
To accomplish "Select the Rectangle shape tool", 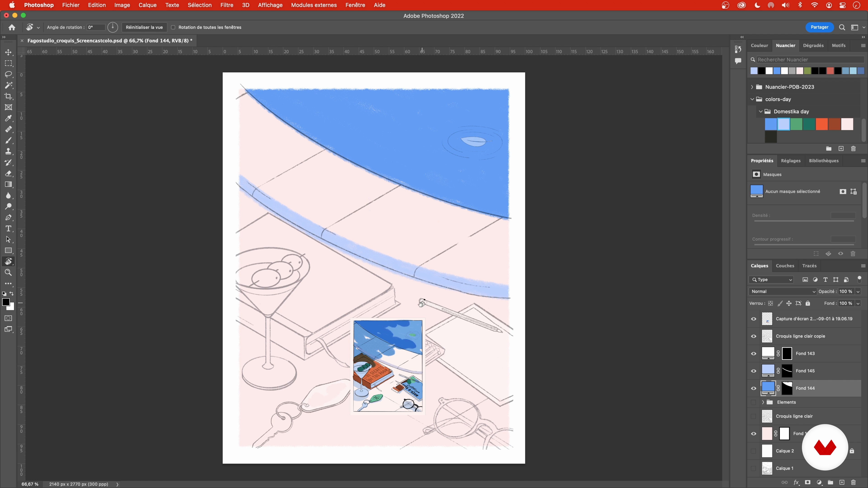I will pyautogui.click(x=8, y=251).
